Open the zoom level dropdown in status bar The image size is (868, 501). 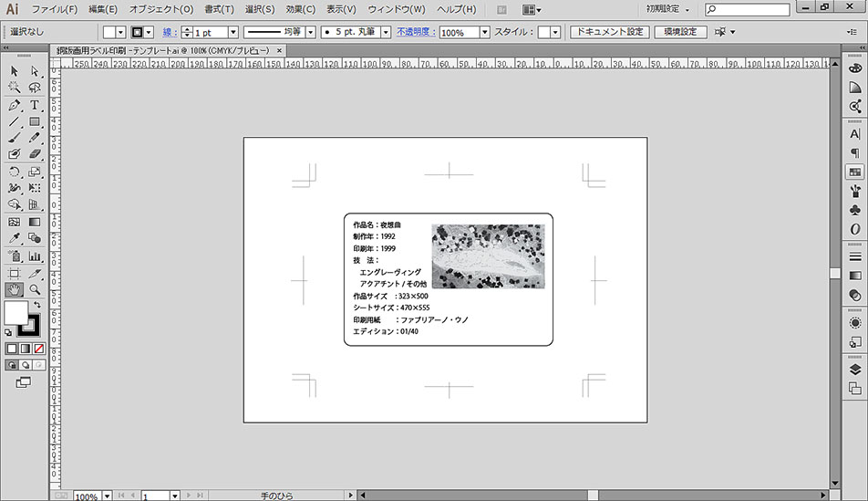108,496
